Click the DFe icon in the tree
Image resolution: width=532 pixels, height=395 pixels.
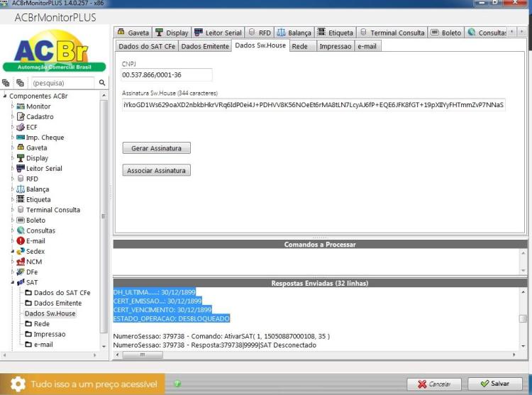[21, 272]
